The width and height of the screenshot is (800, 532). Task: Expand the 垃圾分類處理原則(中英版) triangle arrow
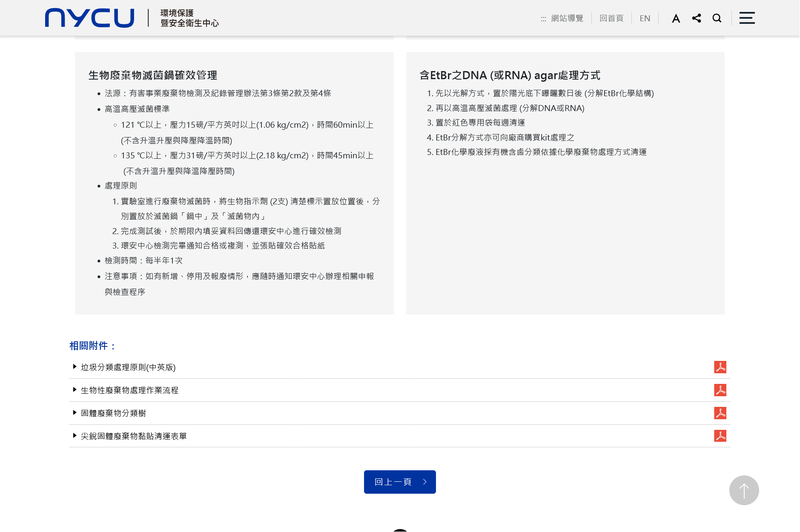coord(75,366)
